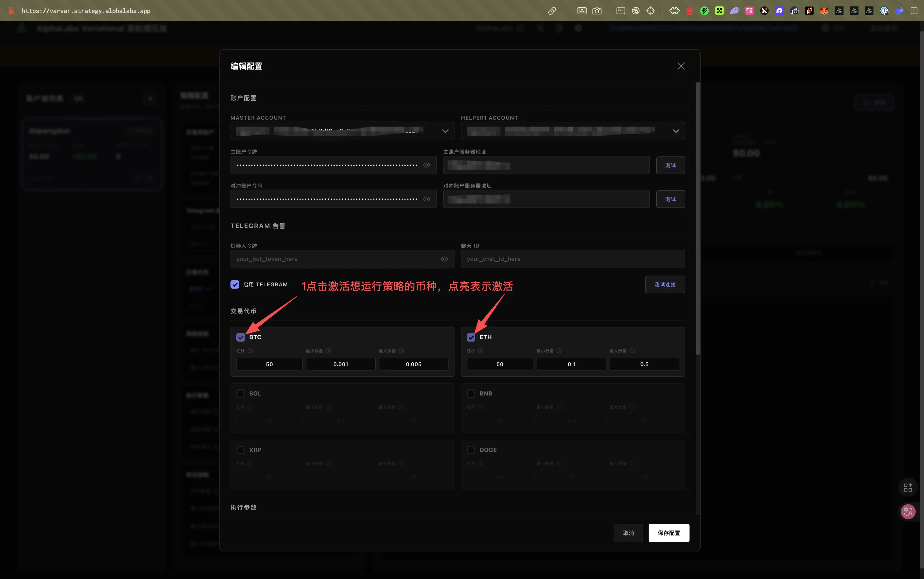Click the pink translate extension icon

coord(749,11)
